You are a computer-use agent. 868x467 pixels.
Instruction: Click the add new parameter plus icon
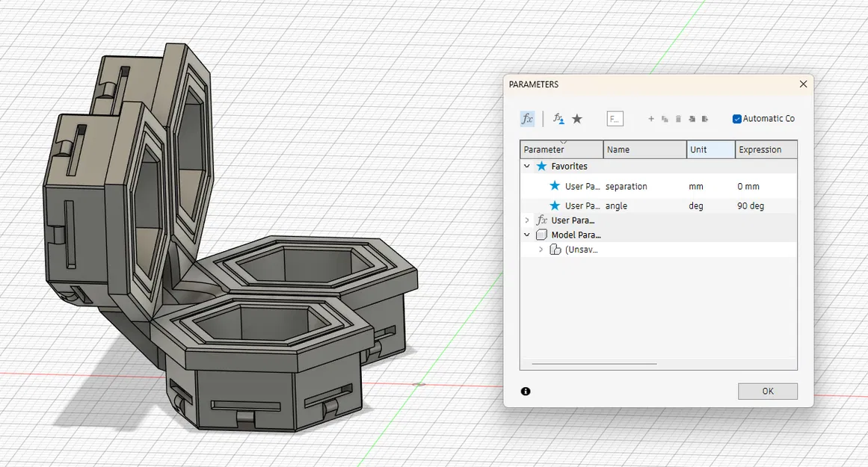(x=650, y=119)
